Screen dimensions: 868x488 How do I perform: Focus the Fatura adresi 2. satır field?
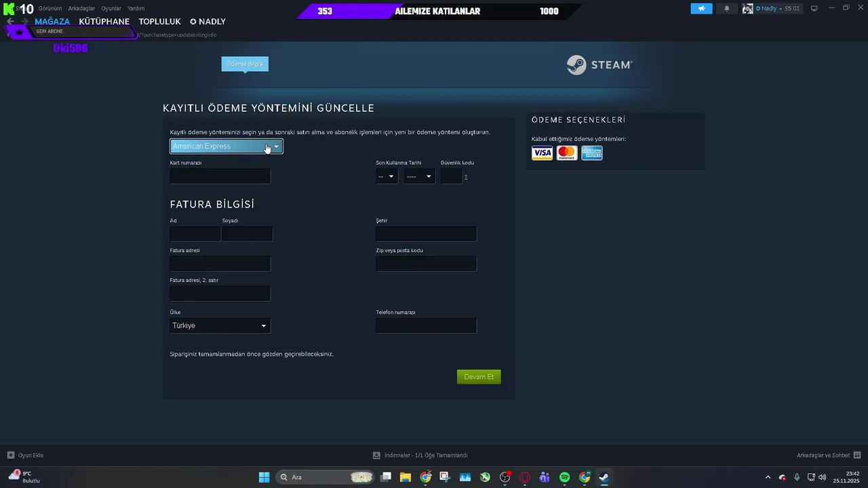tap(220, 293)
